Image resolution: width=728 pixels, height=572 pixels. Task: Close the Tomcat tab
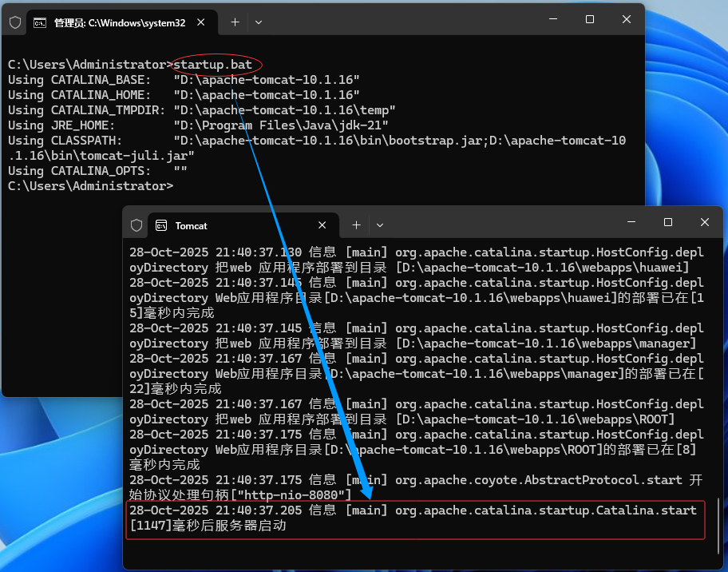322,225
